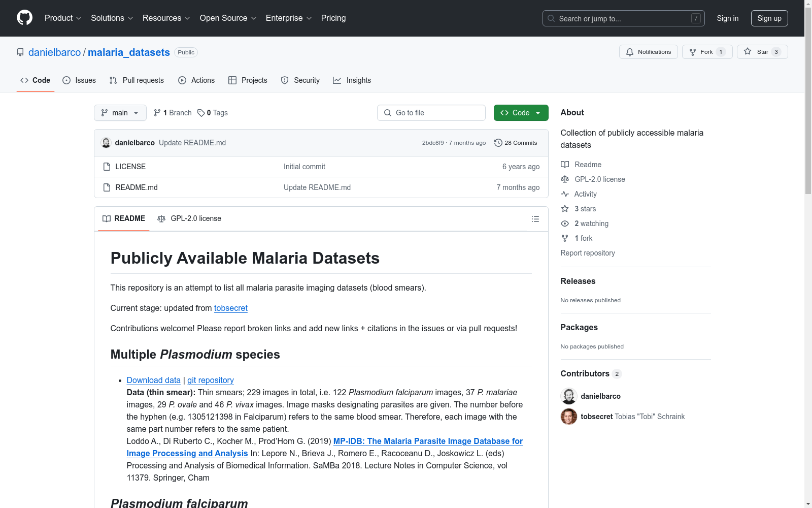Click the danielbarco contributor avatar

pos(569,396)
